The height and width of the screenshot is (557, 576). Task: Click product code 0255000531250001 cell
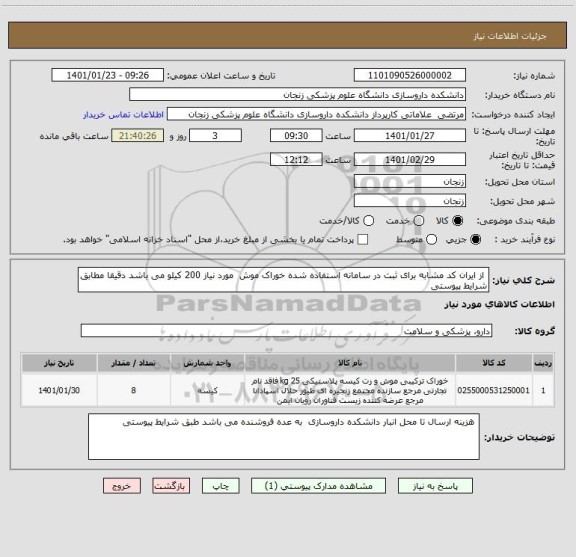point(493,390)
